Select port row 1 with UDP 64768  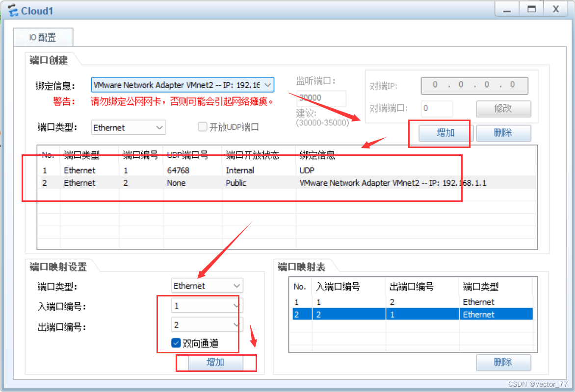pyautogui.click(x=287, y=171)
